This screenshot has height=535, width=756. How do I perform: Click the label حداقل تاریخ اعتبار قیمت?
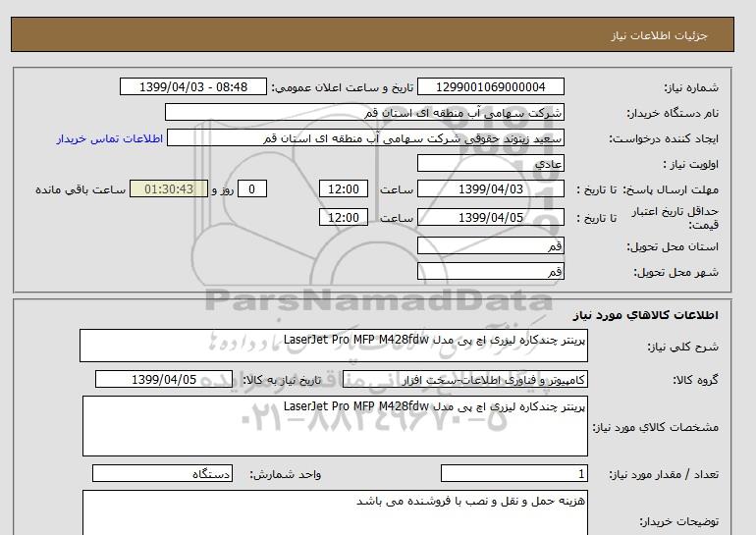click(675, 218)
